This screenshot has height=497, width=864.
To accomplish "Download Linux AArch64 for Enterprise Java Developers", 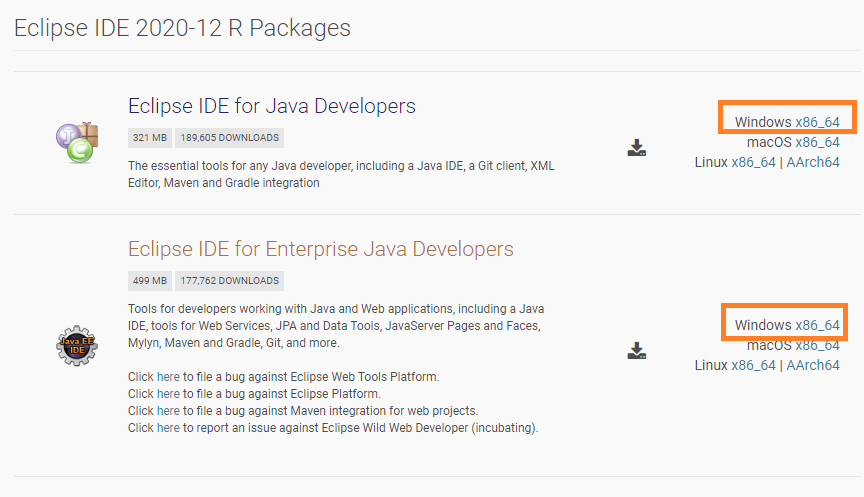I will click(813, 365).
